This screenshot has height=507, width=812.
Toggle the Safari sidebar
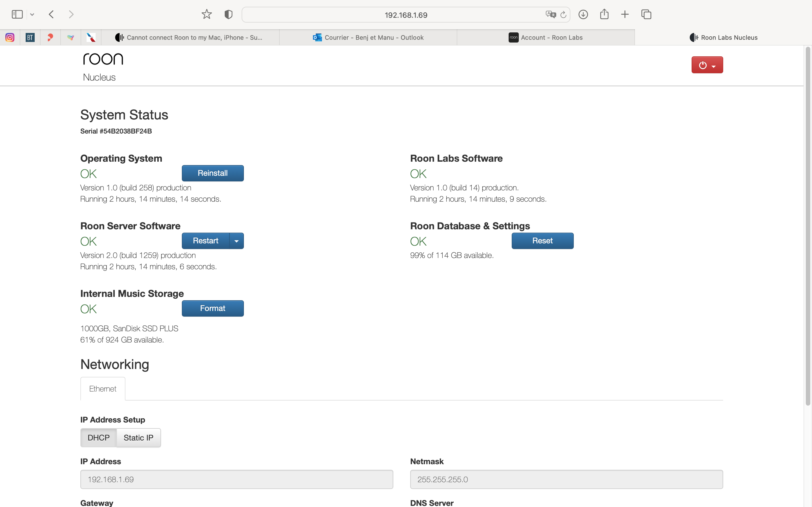17,14
